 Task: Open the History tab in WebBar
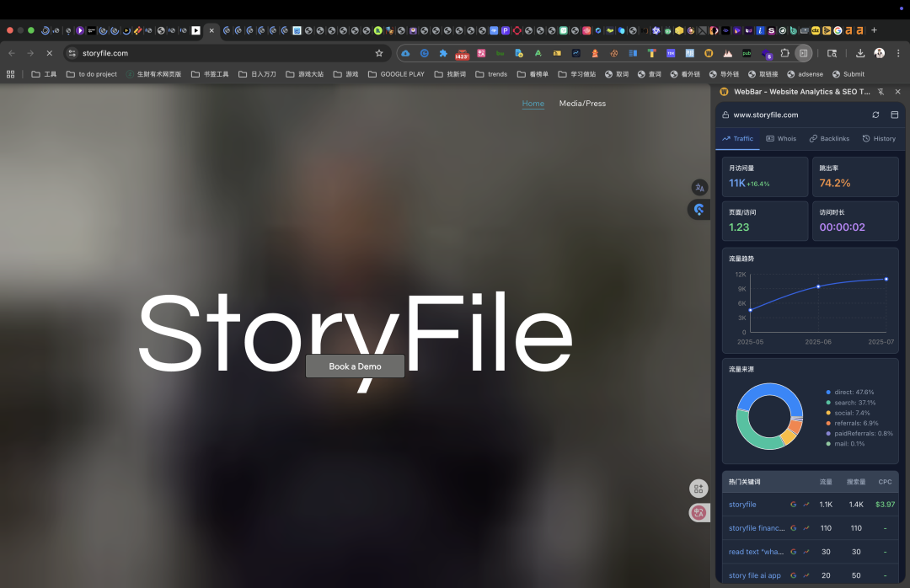tap(879, 139)
